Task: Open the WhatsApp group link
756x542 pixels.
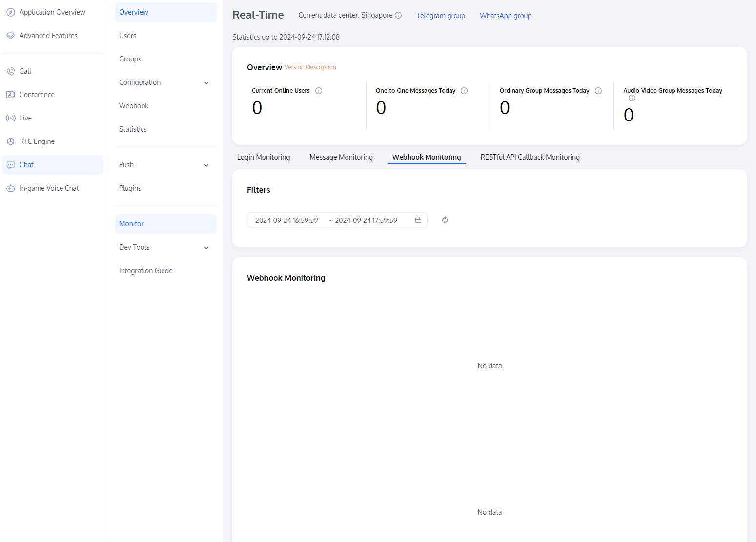Action: [x=506, y=16]
